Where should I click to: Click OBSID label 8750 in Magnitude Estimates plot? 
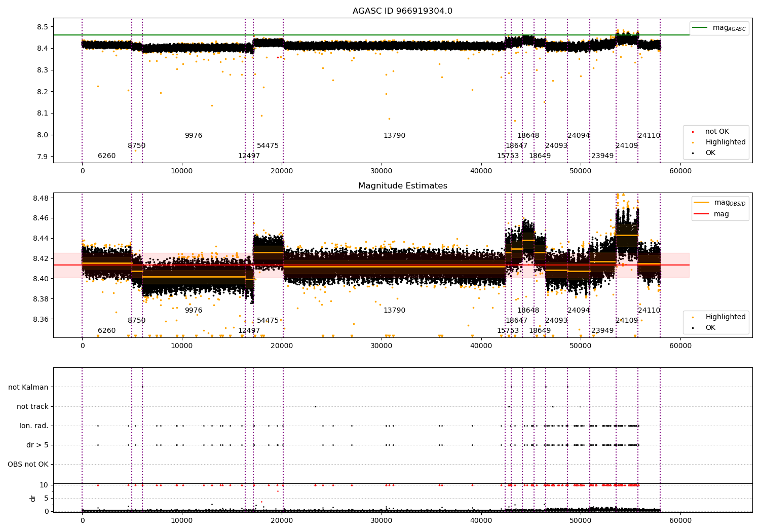coord(137,321)
